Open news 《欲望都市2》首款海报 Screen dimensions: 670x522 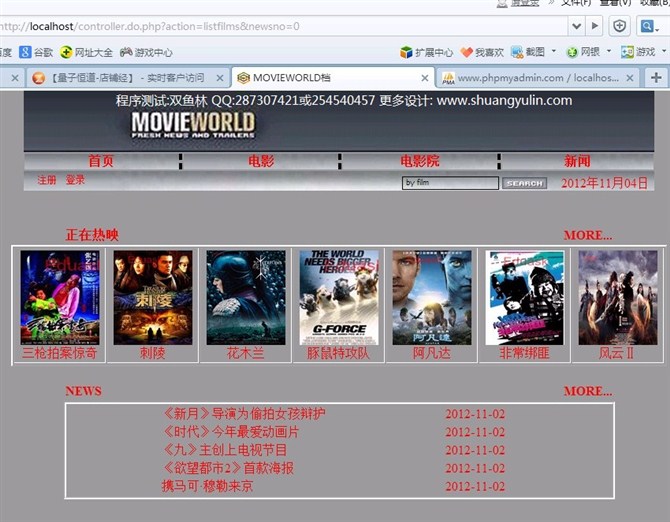click(228, 468)
